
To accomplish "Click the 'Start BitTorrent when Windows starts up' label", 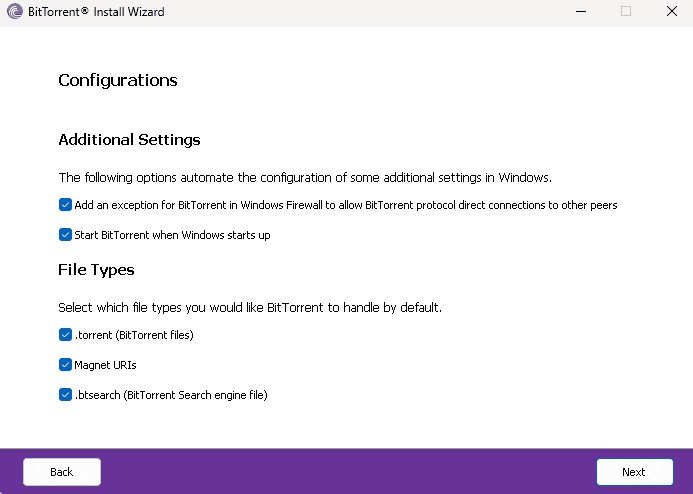I will coord(172,235).
